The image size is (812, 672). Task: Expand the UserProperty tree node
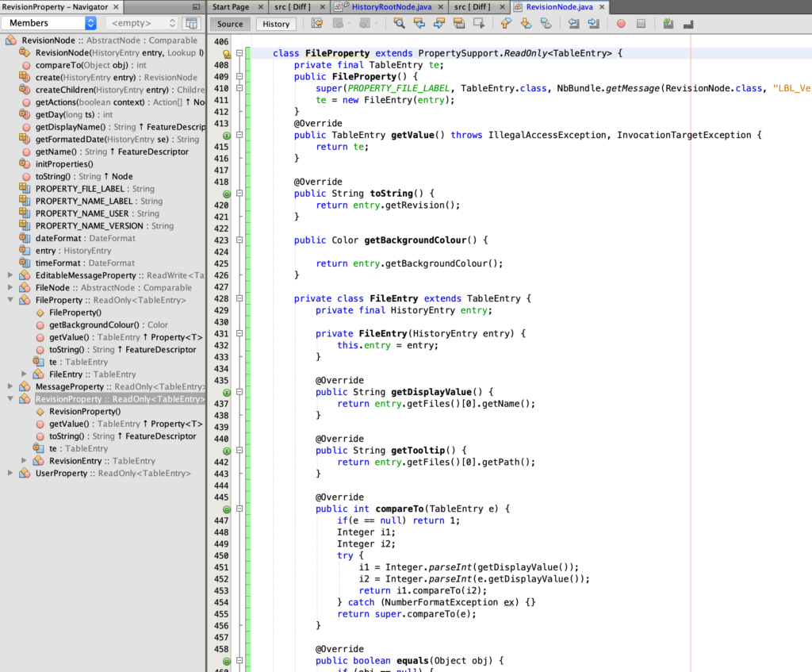pyautogui.click(x=10, y=474)
